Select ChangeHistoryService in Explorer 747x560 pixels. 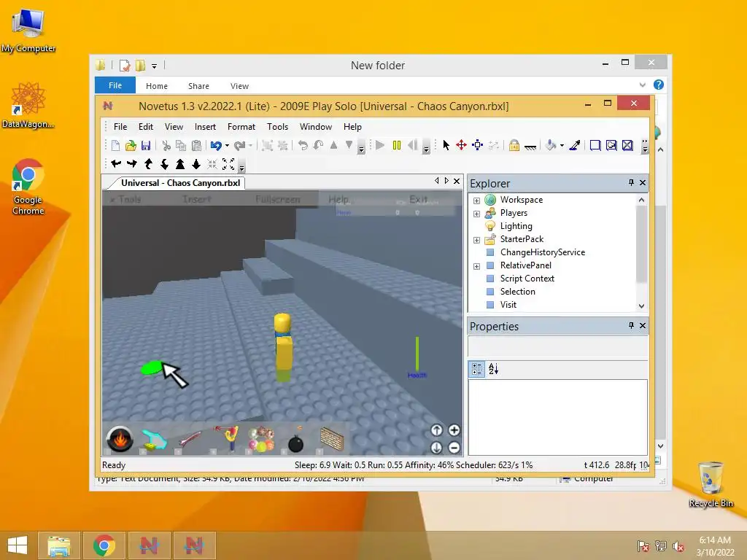543,252
